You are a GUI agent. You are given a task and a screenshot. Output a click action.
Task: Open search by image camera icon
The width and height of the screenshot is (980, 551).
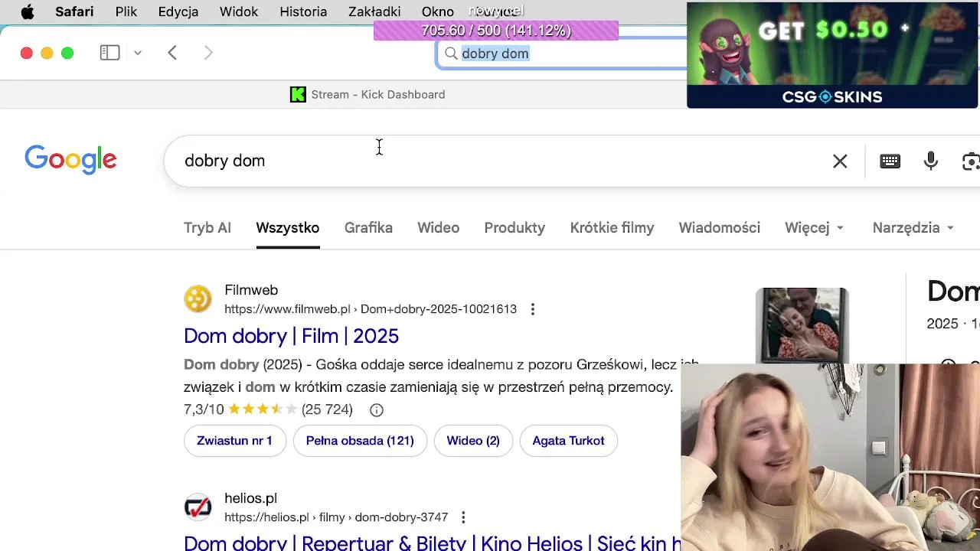(x=971, y=161)
